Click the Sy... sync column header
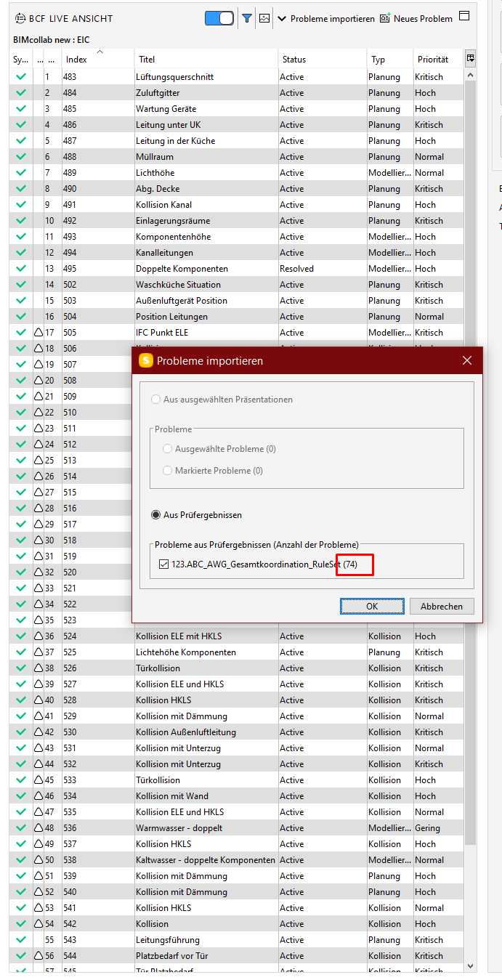502x980 pixels. click(x=21, y=60)
